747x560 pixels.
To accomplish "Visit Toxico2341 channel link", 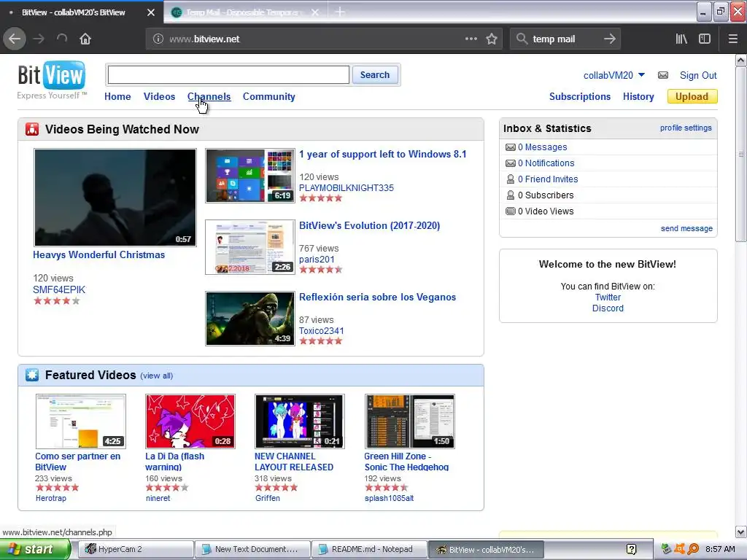I will [x=322, y=330].
